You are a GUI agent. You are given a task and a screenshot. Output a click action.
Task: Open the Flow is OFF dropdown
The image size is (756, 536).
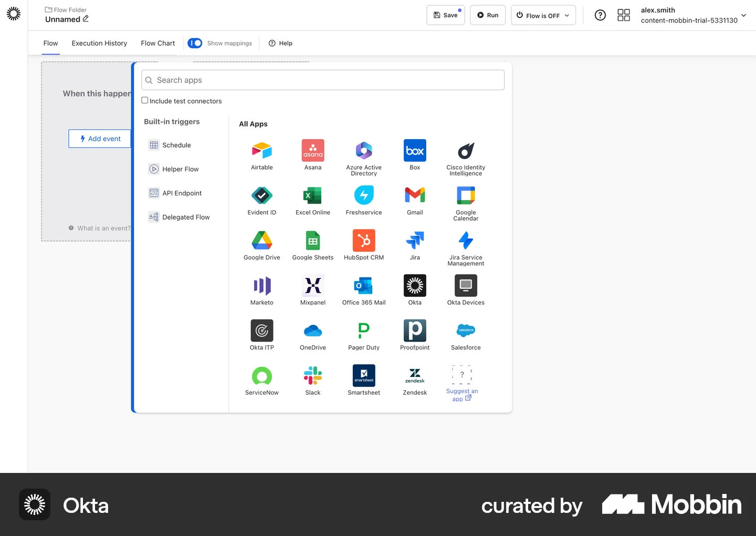coord(543,15)
